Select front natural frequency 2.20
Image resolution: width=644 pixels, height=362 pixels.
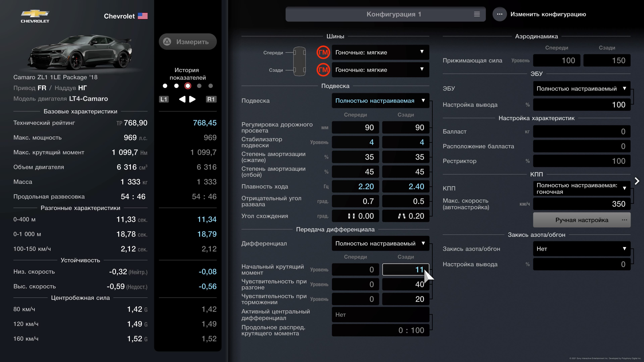click(355, 186)
